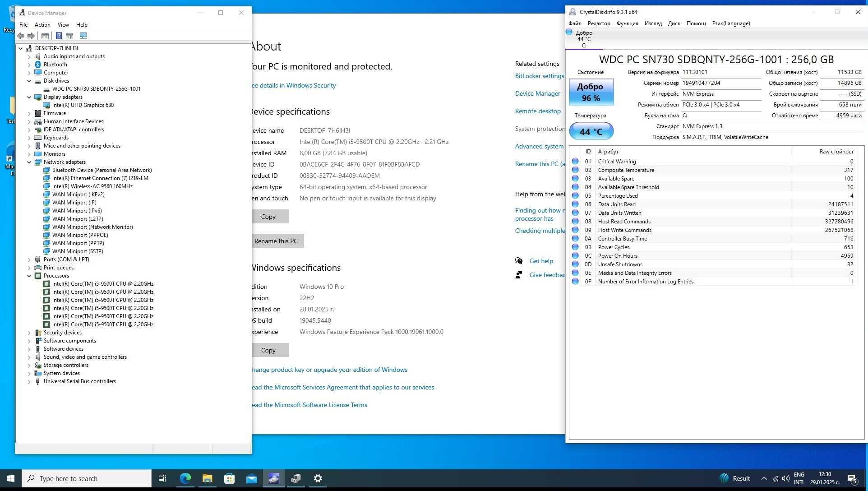Click the serial number field 194910477204
The image size is (868, 491).
(x=721, y=83)
